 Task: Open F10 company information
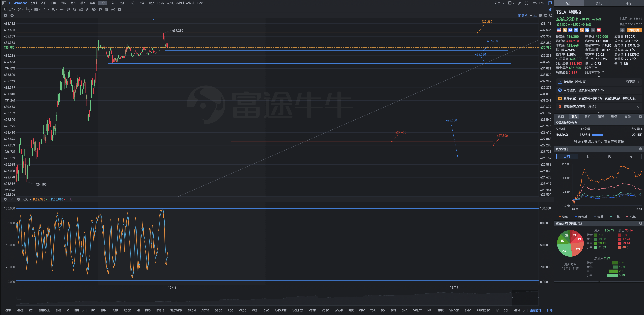point(542,3)
